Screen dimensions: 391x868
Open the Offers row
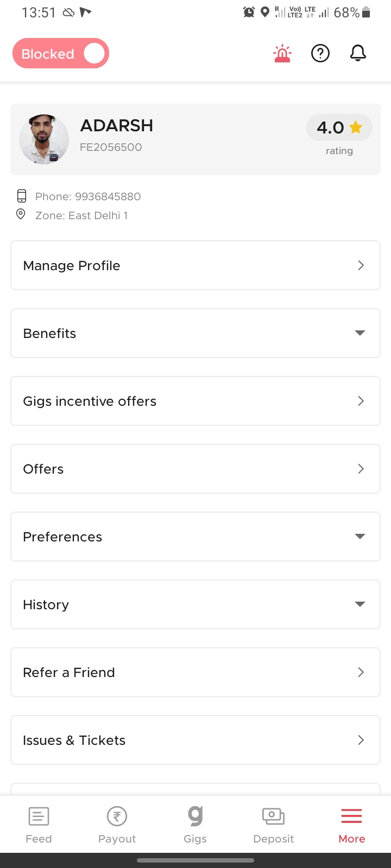[x=195, y=469]
